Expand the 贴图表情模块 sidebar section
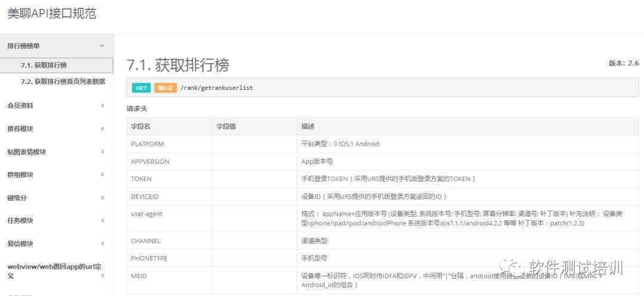This screenshot has width=644, height=296. coord(56,152)
